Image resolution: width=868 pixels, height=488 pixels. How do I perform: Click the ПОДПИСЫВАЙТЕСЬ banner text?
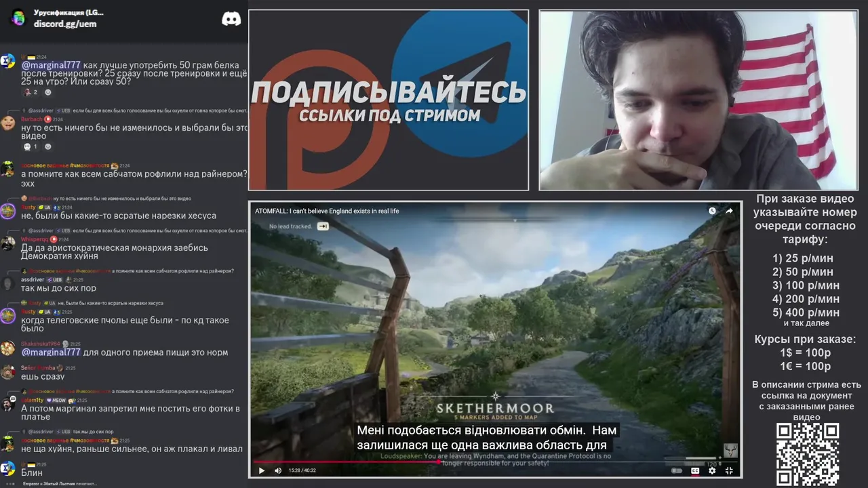[x=389, y=91]
